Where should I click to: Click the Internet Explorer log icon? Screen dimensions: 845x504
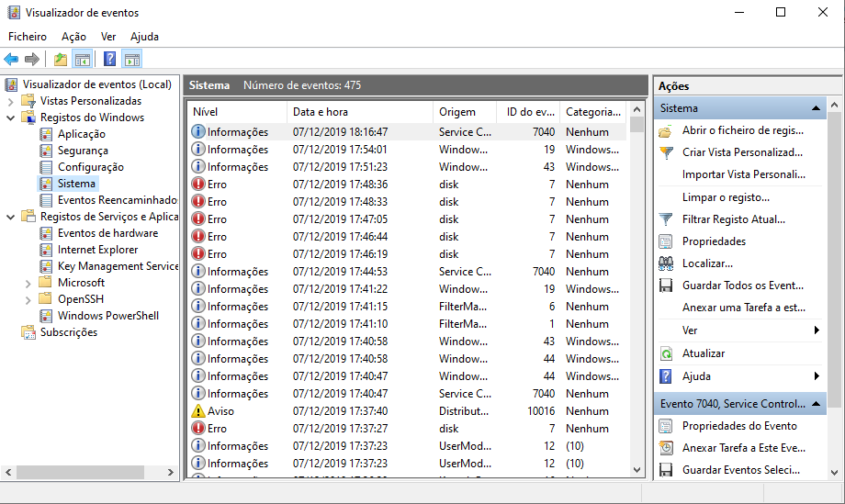(x=47, y=250)
